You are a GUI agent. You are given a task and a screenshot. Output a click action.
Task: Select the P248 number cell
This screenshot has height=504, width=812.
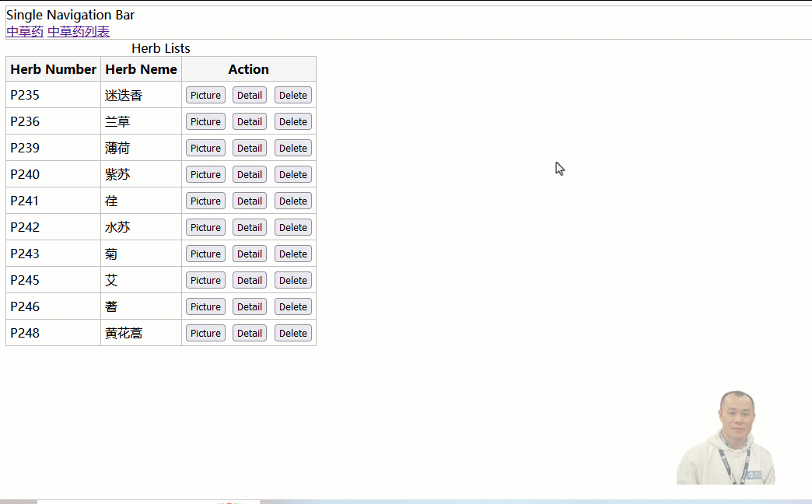[54, 333]
